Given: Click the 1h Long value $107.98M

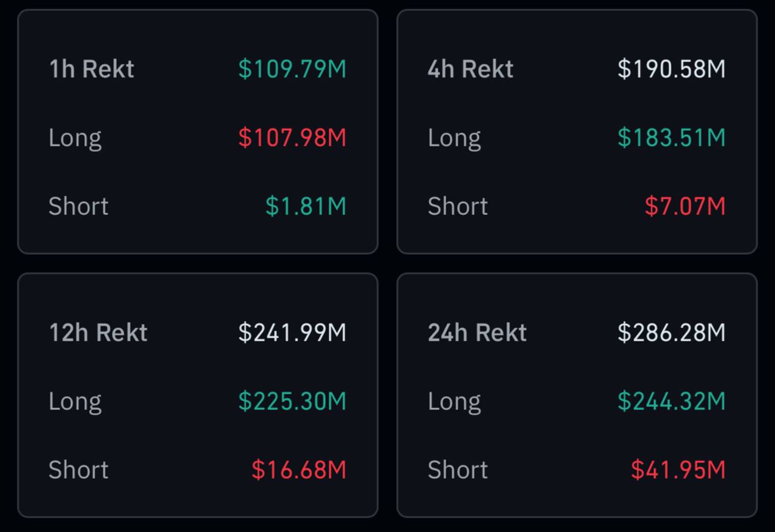Looking at the screenshot, I should pyautogui.click(x=292, y=138).
